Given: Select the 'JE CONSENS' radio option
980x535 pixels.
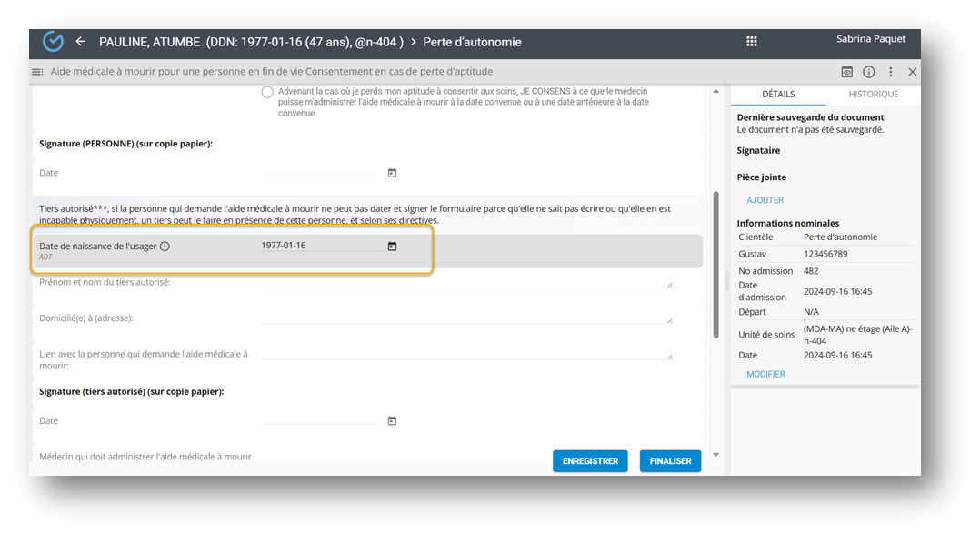Looking at the screenshot, I should pyautogui.click(x=267, y=92).
